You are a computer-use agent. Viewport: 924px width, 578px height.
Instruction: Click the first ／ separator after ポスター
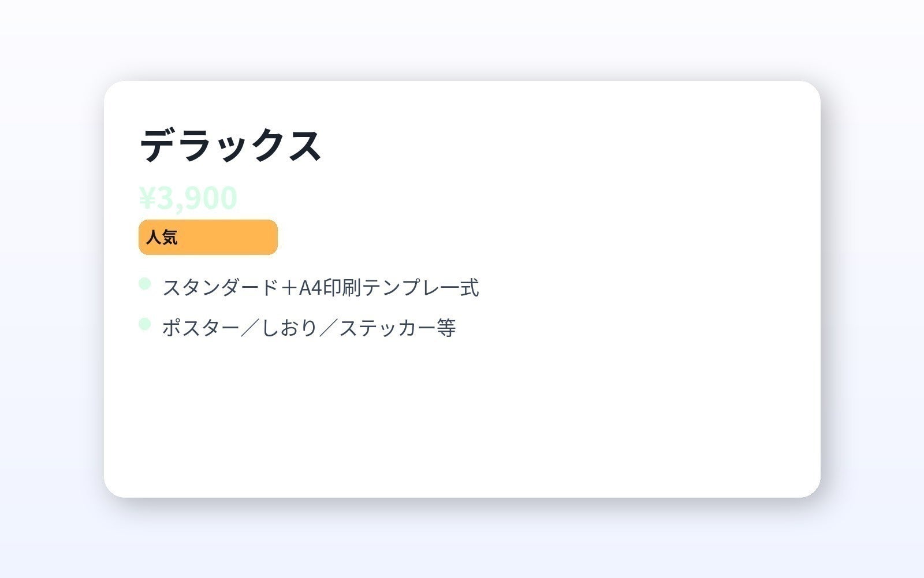click(250, 328)
